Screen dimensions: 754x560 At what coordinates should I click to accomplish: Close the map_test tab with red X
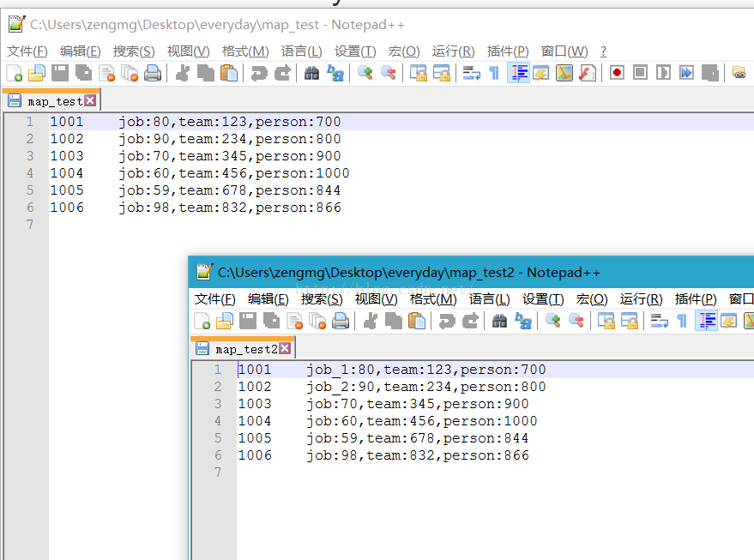[x=90, y=100]
